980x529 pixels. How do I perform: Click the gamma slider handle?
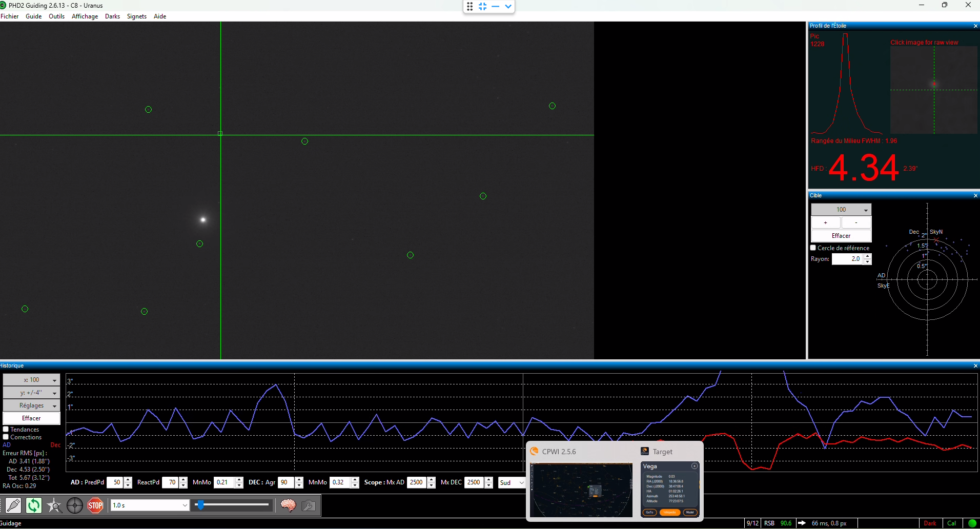point(201,505)
